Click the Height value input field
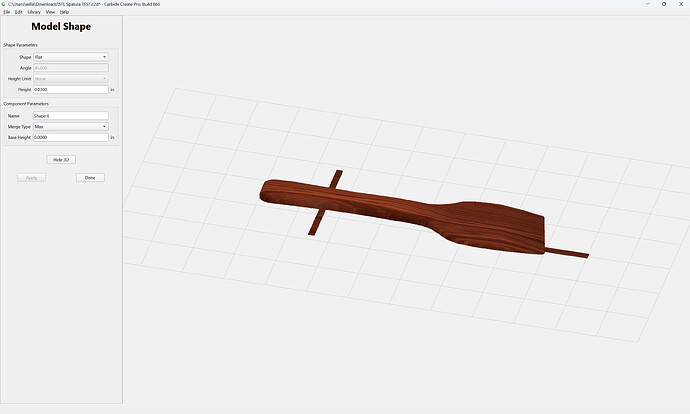Screen dimensions: 690x414 71,89
